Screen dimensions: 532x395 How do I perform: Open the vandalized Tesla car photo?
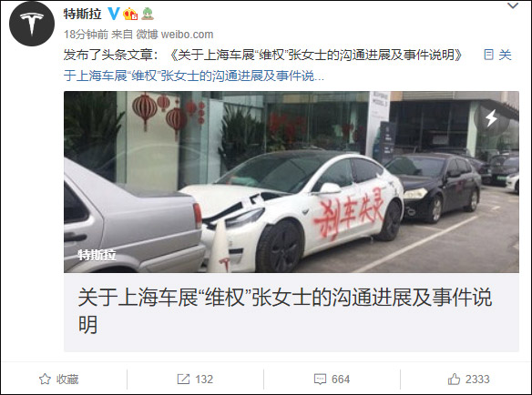292,182
